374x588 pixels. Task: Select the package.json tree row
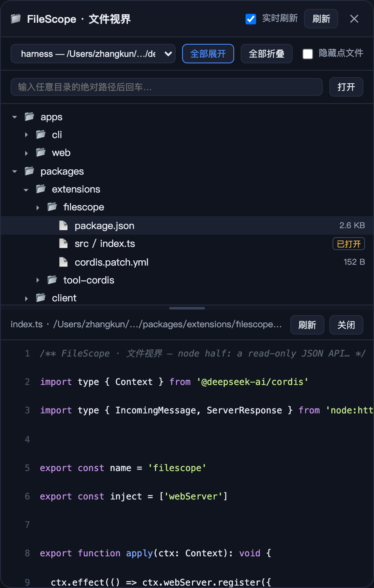pyautogui.click(x=187, y=225)
